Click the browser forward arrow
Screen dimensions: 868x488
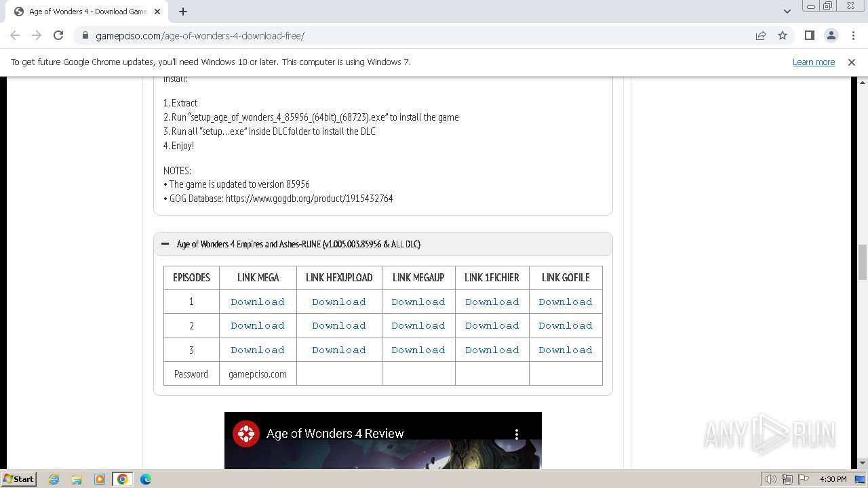click(x=37, y=35)
